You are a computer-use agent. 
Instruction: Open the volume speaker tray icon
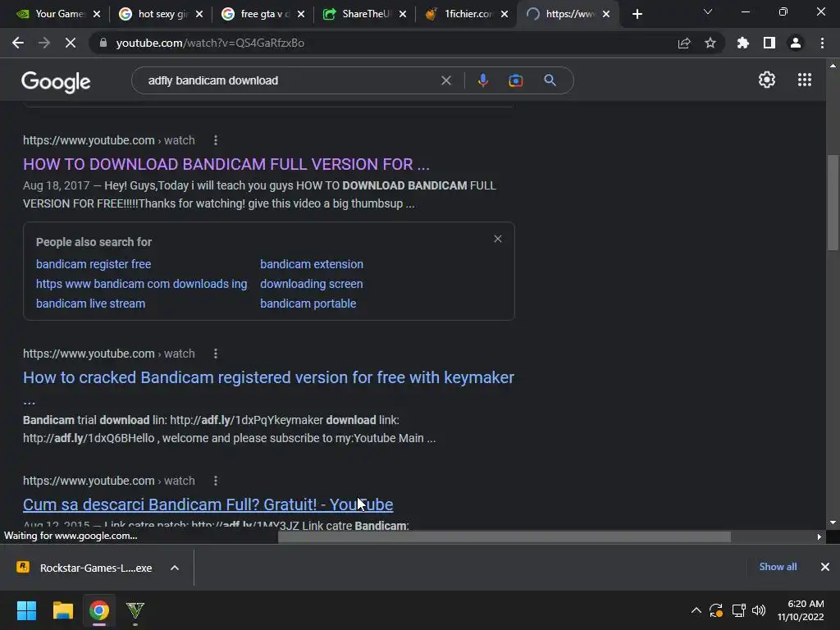(x=759, y=610)
